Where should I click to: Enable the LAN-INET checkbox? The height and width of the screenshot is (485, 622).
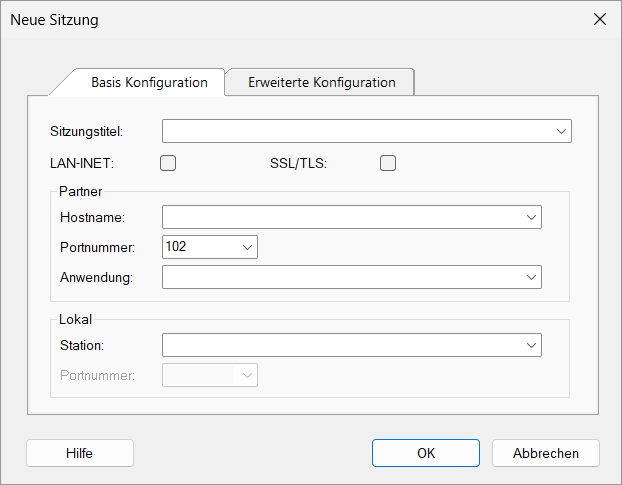[168, 163]
